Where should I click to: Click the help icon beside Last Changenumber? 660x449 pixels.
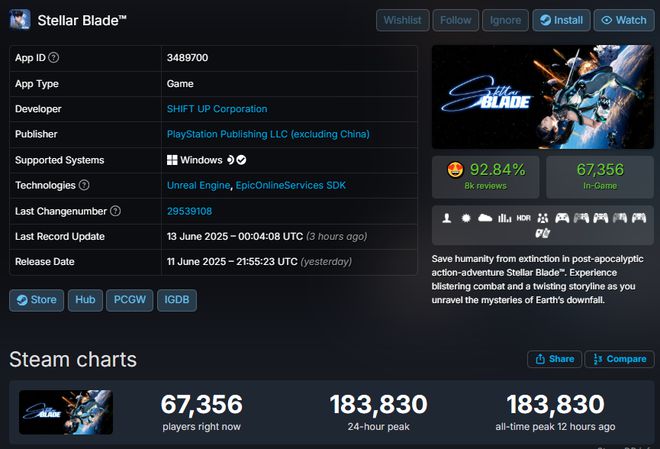pos(115,211)
